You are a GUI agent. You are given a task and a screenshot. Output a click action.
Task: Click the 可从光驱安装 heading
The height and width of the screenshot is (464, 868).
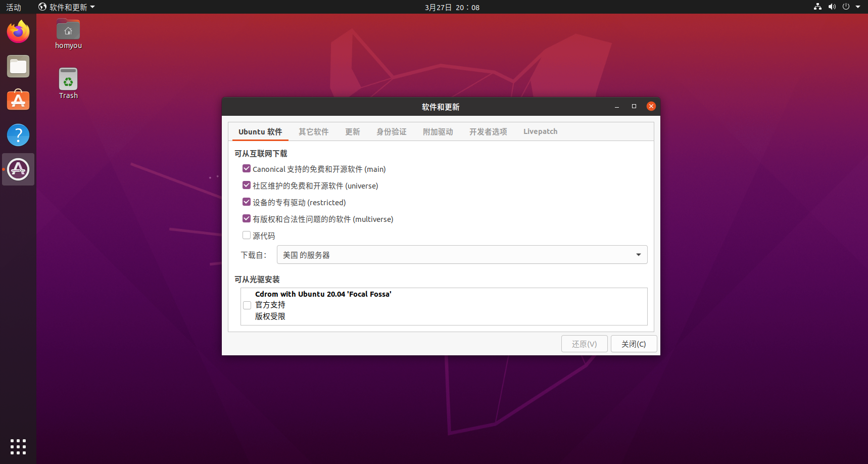pyautogui.click(x=257, y=279)
